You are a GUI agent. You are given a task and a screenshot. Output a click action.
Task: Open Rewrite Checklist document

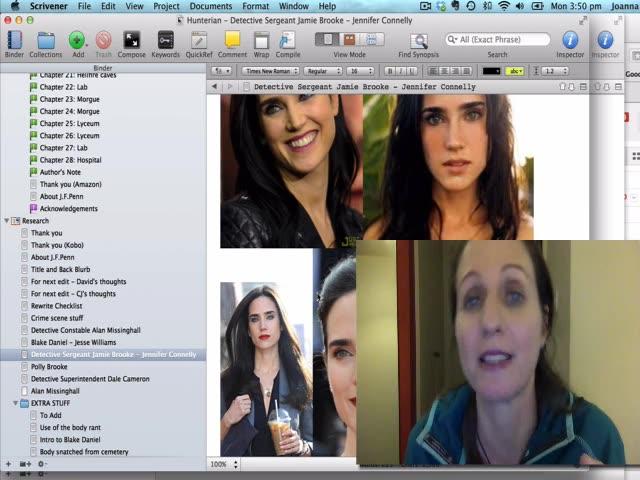pos(56,306)
